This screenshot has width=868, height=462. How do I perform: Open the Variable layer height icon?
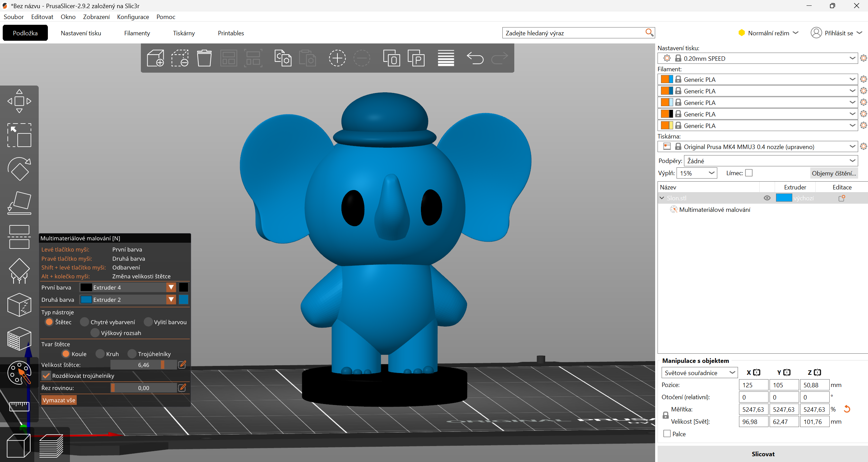tap(446, 58)
